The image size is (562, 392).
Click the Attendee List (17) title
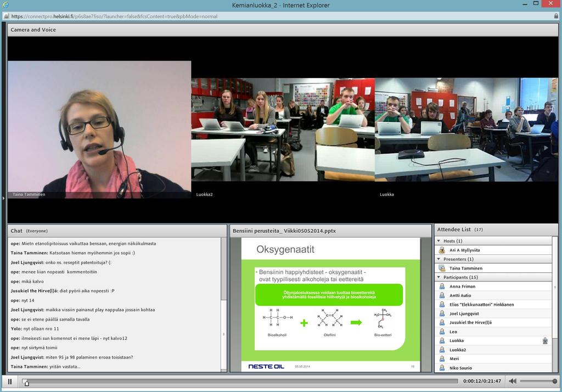(460, 229)
